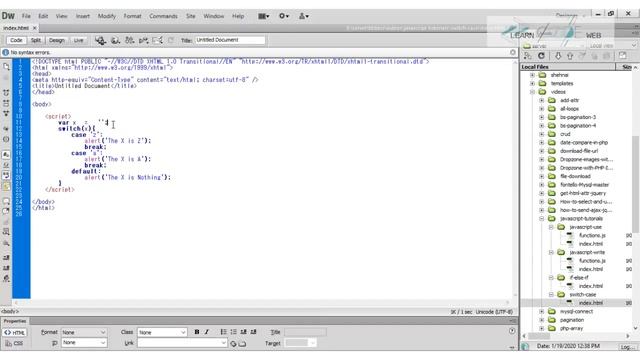Open the workspace layout switcher icon

point(263,16)
